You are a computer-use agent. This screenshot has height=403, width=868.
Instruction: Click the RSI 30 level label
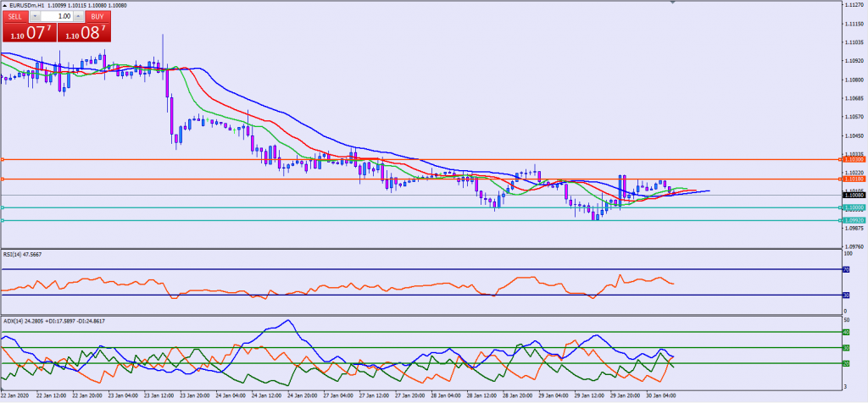845,295
